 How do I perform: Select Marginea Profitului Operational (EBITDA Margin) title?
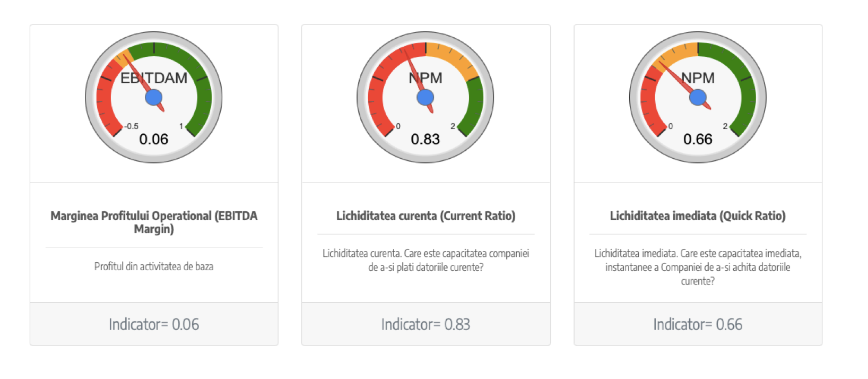click(154, 222)
